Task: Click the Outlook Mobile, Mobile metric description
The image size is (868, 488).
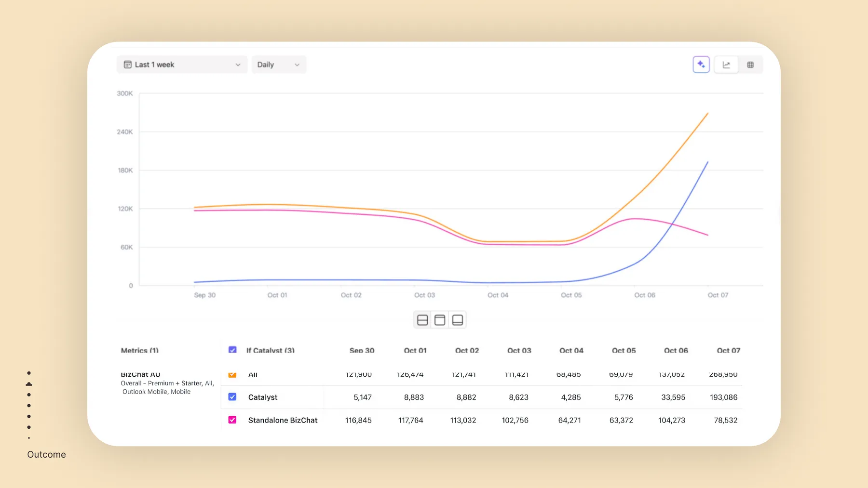Action: (156, 392)
